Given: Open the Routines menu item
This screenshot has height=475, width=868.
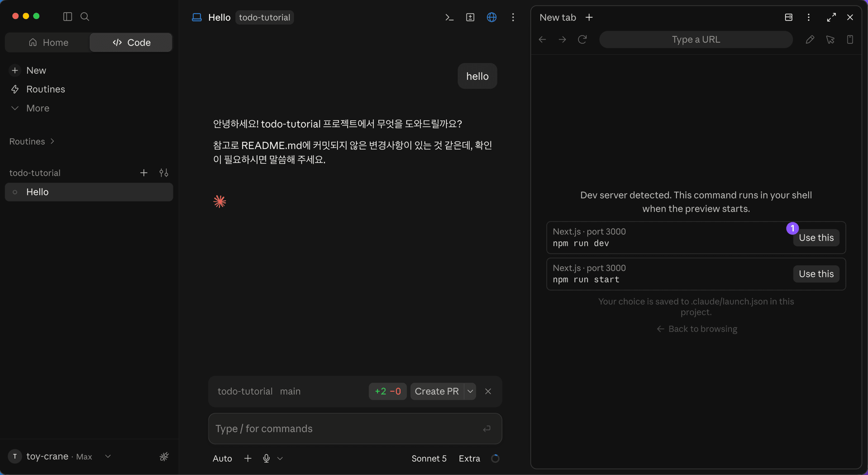Looking at the screenshot, I should pyautogui.click(x=45, y=89).
